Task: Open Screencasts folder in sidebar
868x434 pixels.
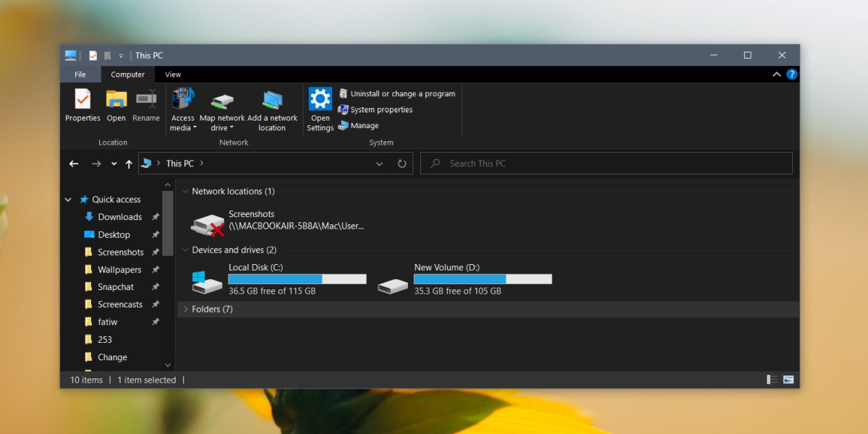Action: [x=120, y=305]
